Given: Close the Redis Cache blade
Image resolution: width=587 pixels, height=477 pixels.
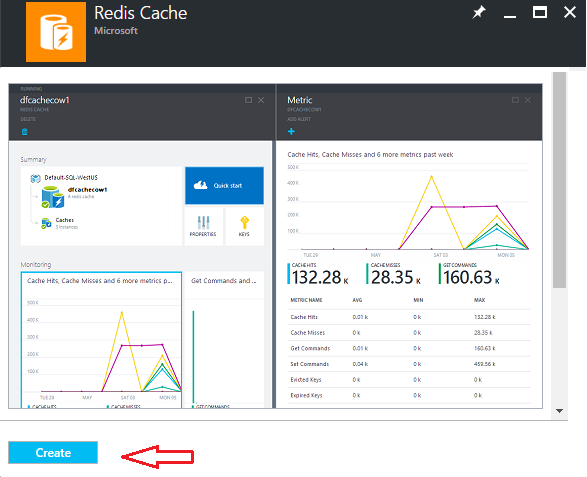Looking at the screenshot, I should point(570,12).
